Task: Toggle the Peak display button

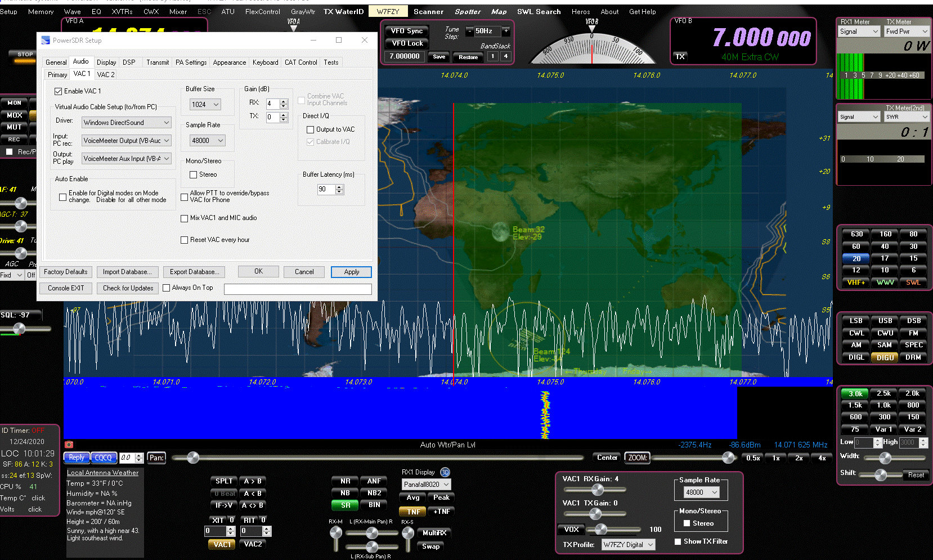Action: pyautogui.click(x=441, y=498)
